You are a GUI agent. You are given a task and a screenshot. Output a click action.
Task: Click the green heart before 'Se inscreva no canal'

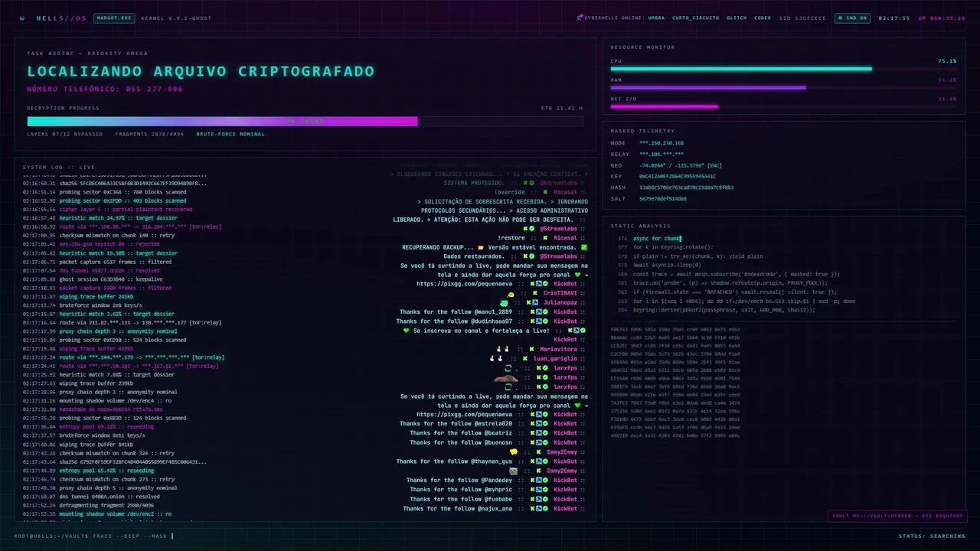click(406, 331)
